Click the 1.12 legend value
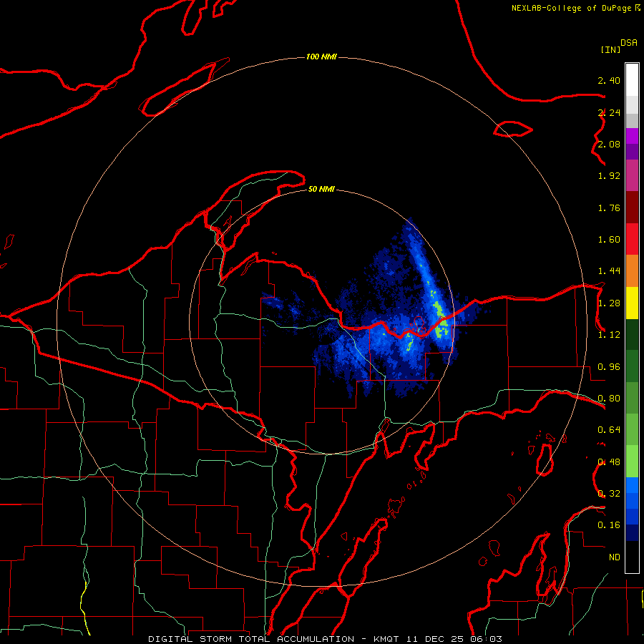The width and height of the screenshot is (644, 644). pyautogui.click(x=609, y=335)
